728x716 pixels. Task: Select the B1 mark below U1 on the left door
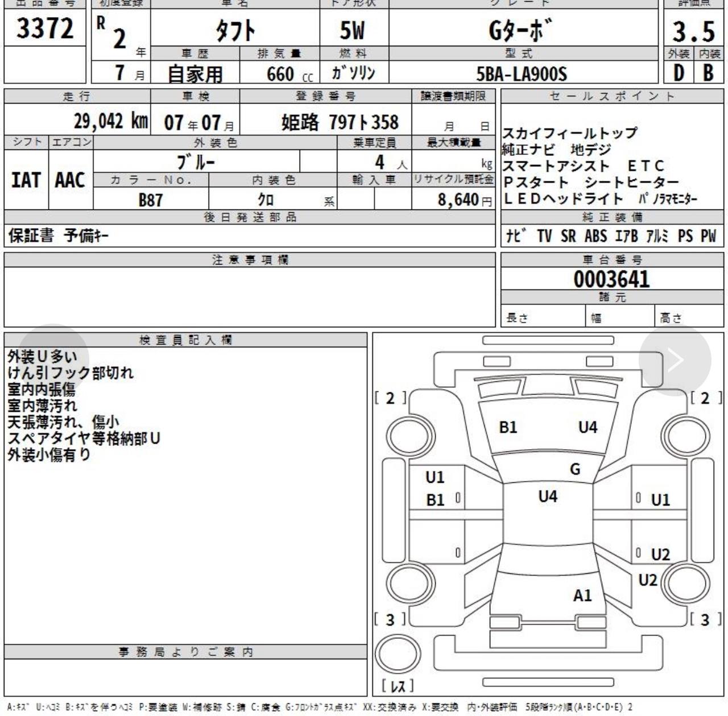[x=435, y=500]
